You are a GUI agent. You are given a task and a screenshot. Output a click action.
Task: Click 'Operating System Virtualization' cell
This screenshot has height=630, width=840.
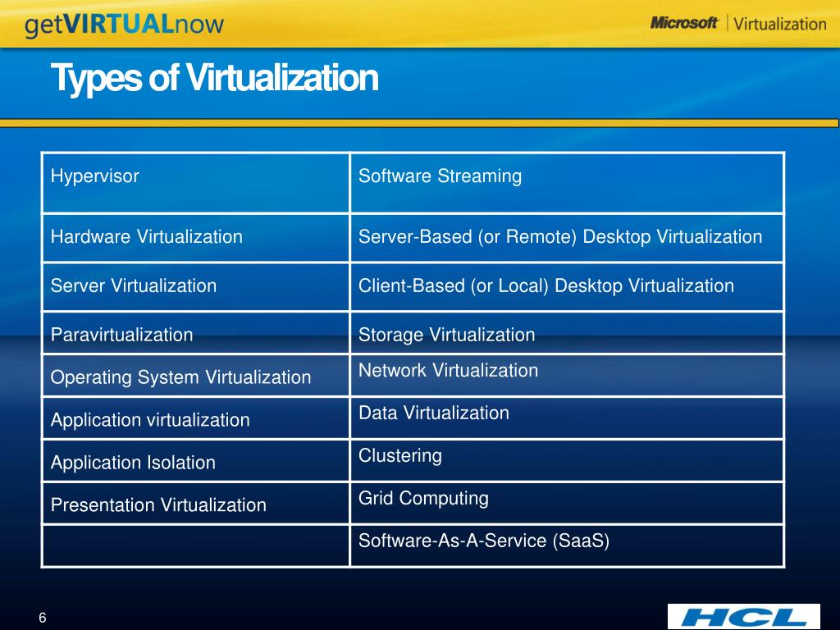point(195,376)
